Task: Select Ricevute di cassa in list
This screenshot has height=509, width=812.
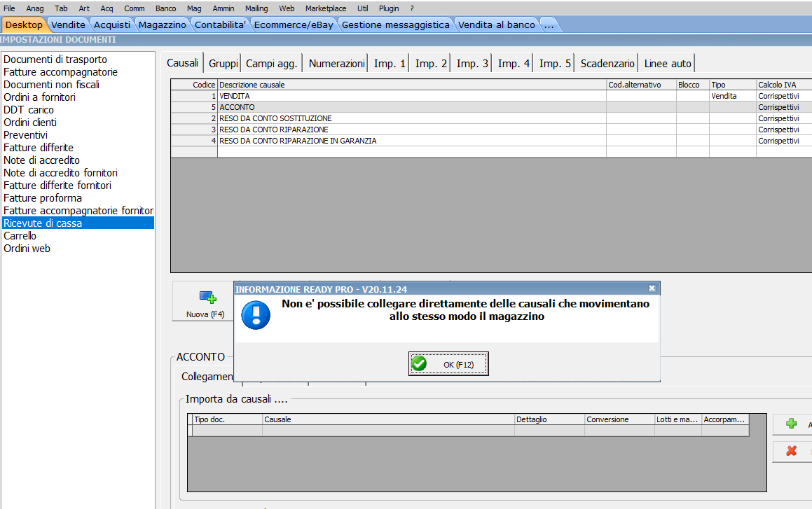Action: tap(78, 223)
